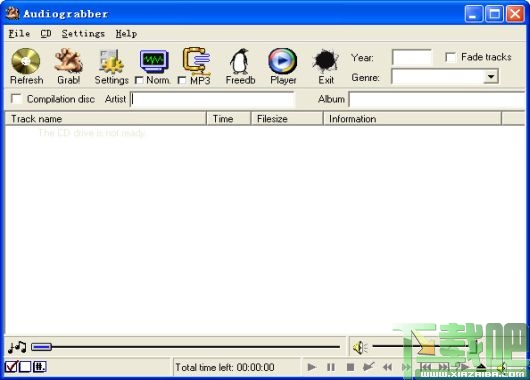Open Settings from the toolbar gear icon

tap(111, 62)
